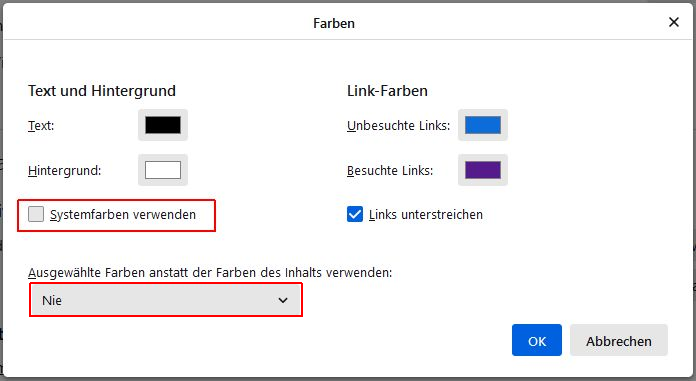Click the Farben dialog title
The width and height of the screenshot is (696, 381).
pos(334,23)
